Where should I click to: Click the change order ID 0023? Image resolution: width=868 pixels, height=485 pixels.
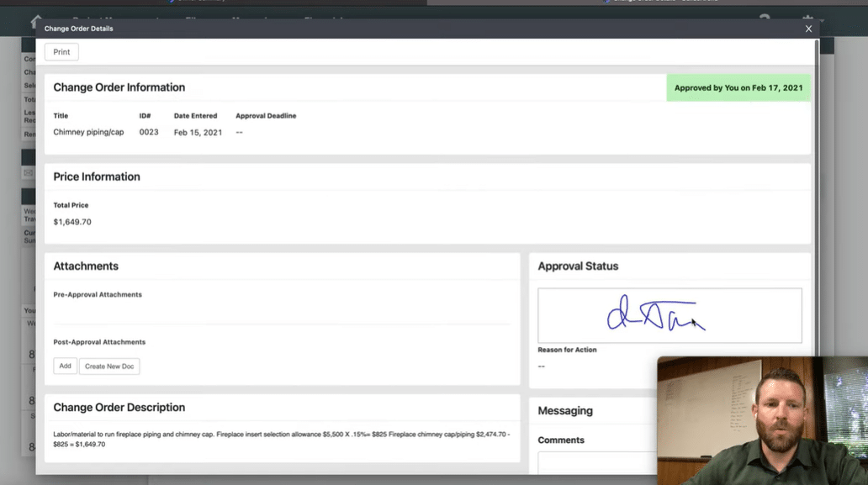pyautogui.click(x=149, y=132)
